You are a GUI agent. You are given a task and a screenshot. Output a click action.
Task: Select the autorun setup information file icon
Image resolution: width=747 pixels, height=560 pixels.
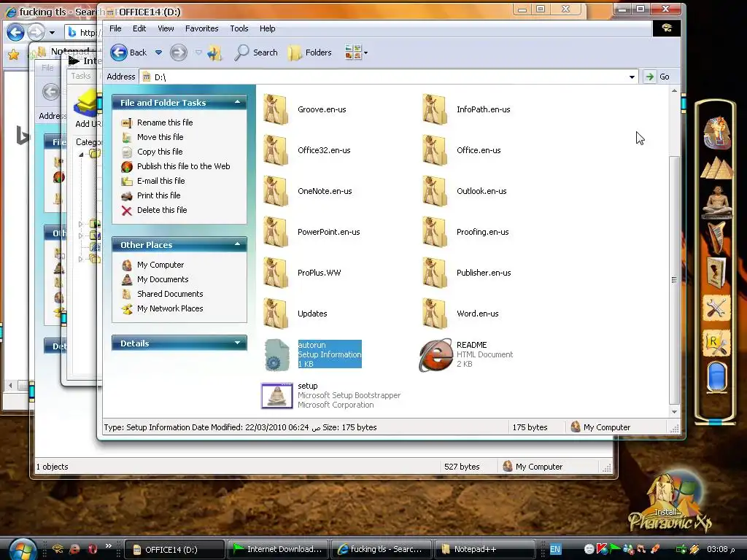(x=276, y=355)
